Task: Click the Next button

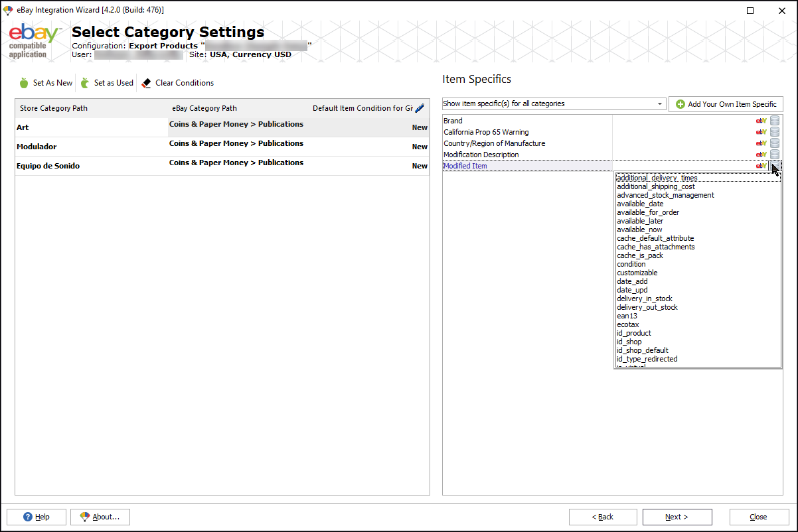Action: tap(677, 517)
